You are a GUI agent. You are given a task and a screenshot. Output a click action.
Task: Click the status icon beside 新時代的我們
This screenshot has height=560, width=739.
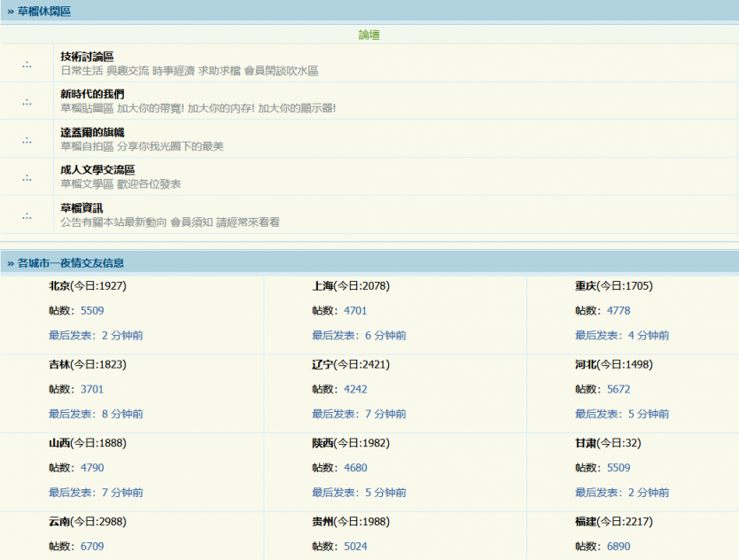[27, 101]
